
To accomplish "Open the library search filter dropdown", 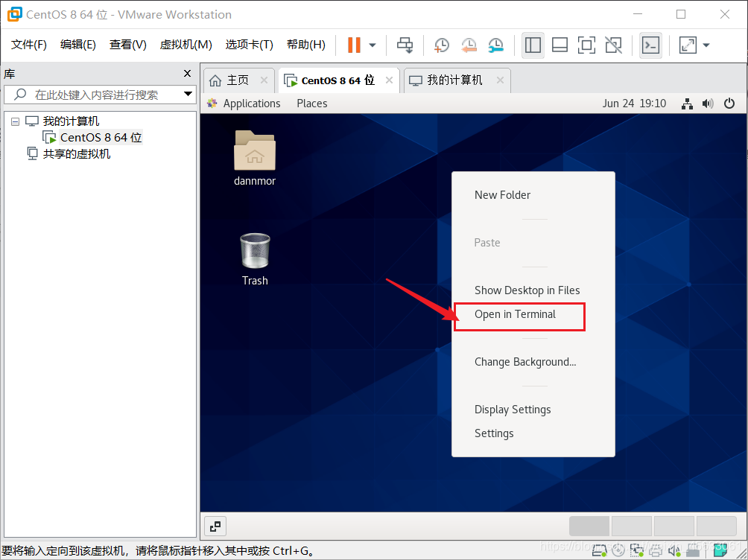I will [188, 94].
